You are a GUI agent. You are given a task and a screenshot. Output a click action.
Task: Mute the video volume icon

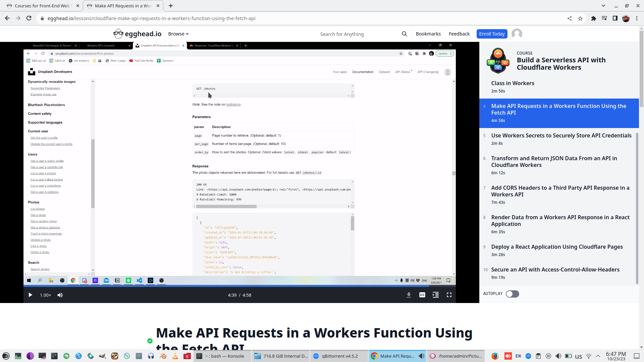(x=60, y=295)
